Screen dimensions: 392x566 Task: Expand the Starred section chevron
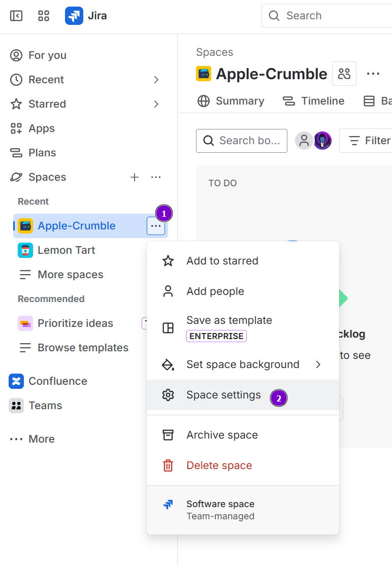[x=156, y=104]
